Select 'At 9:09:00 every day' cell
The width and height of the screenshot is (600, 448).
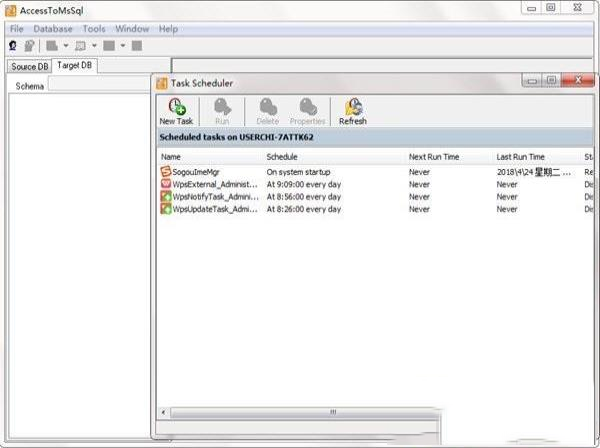[304, 184]
